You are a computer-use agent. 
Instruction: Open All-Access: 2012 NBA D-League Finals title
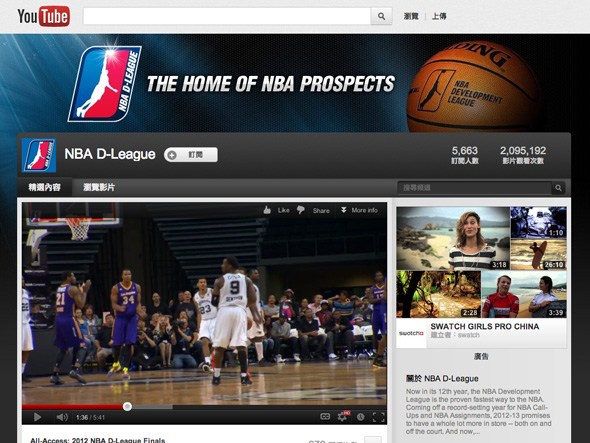[97, 440]
